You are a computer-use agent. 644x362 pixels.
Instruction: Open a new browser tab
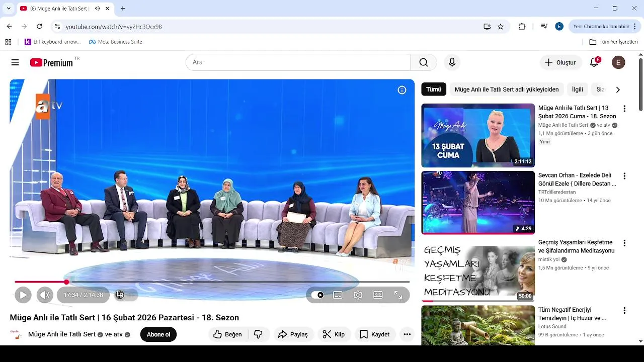coord(123,9)
